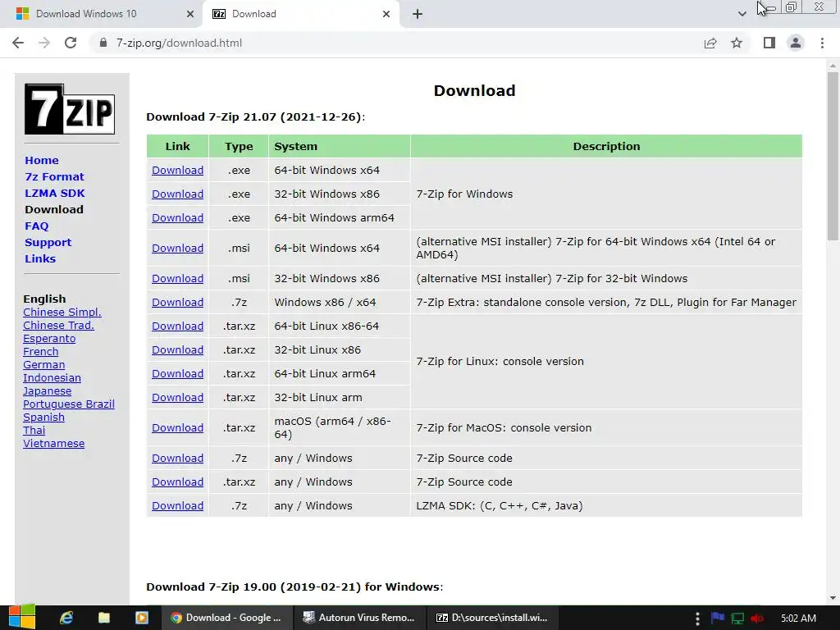Open the LZMA SDK sidebar link
Viewport: 840px width, 630px height.
(55, 193)
